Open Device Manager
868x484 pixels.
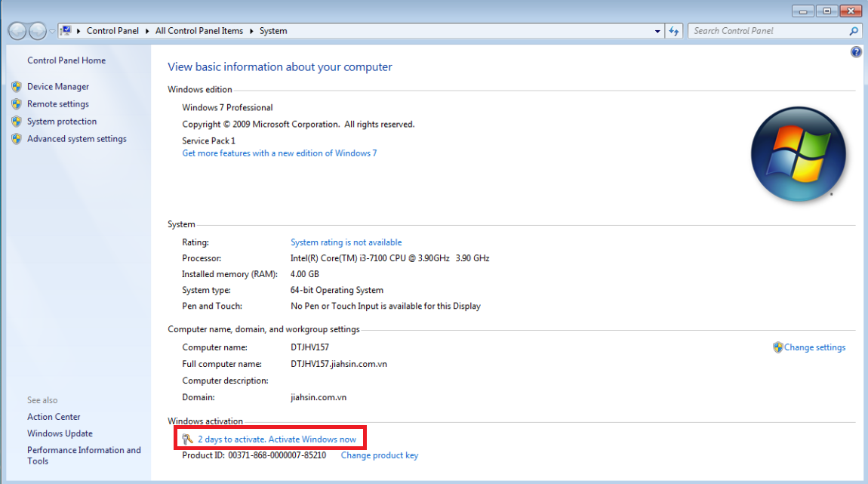[58, 86]
